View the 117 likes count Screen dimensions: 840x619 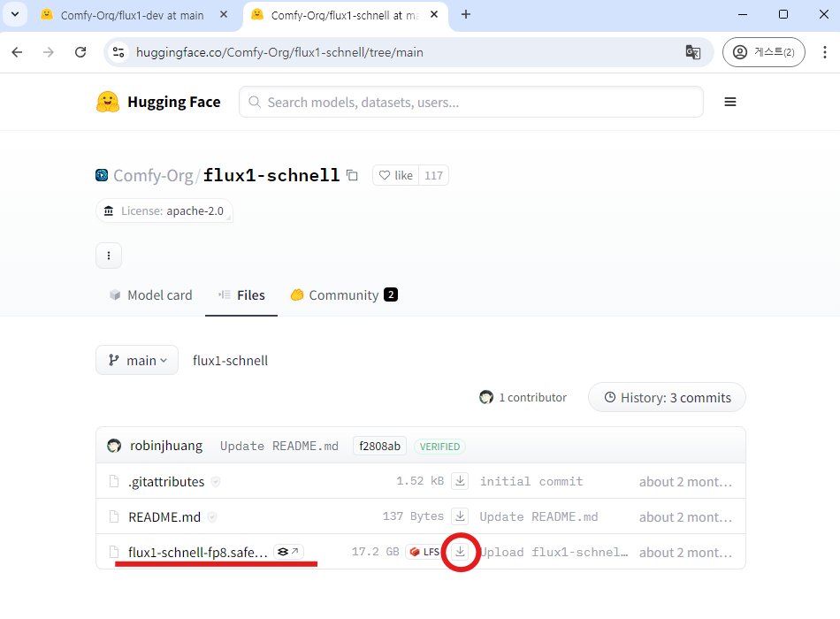tap(433, 175)
